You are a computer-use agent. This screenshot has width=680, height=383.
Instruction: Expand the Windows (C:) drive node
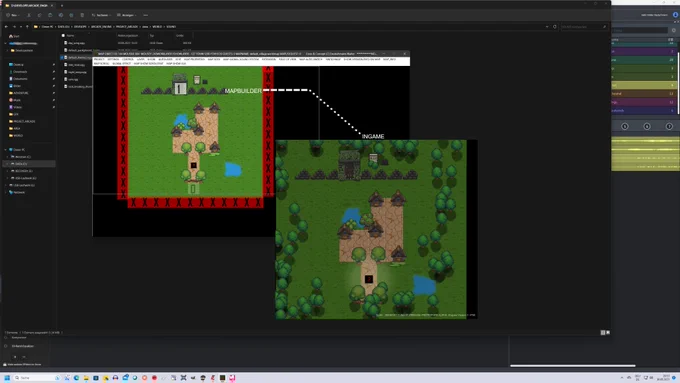(x=8, y=157)
